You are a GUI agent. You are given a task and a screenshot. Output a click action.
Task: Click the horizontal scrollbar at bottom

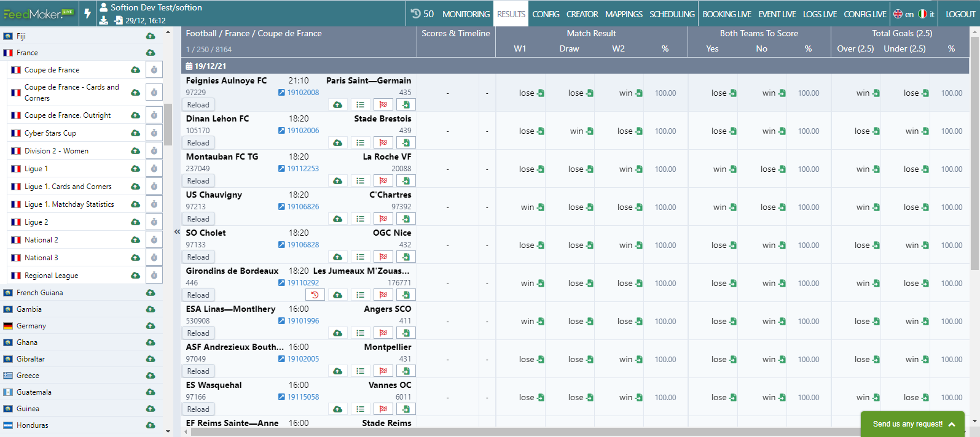pos(525,432)
